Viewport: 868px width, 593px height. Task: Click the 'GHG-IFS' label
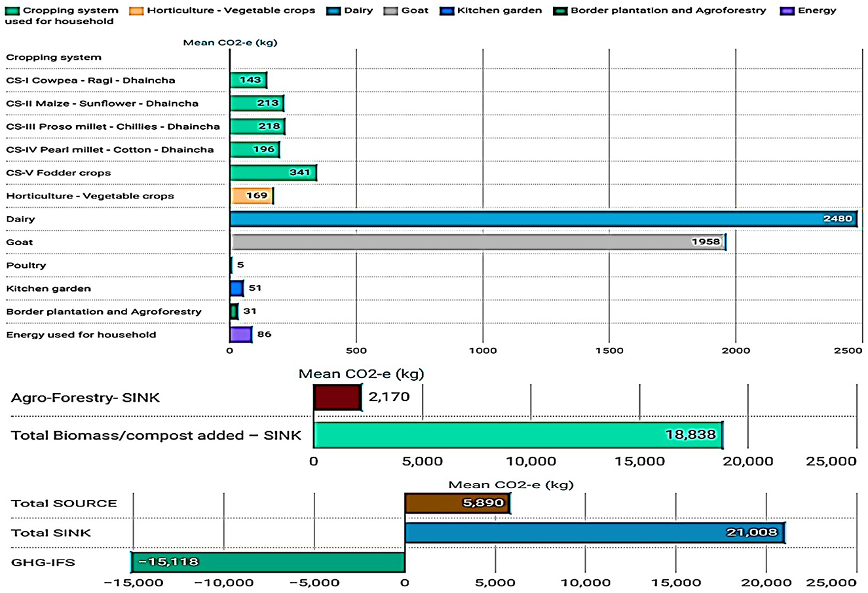[43, 562]
